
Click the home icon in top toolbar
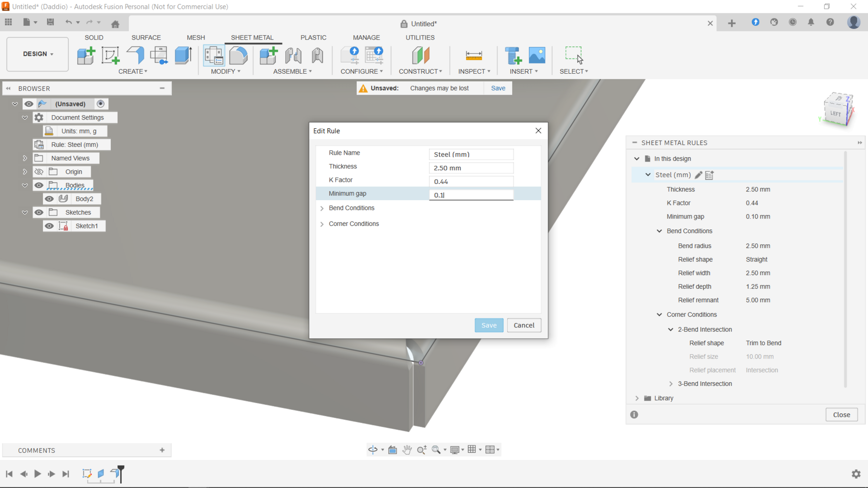point(115,24)
